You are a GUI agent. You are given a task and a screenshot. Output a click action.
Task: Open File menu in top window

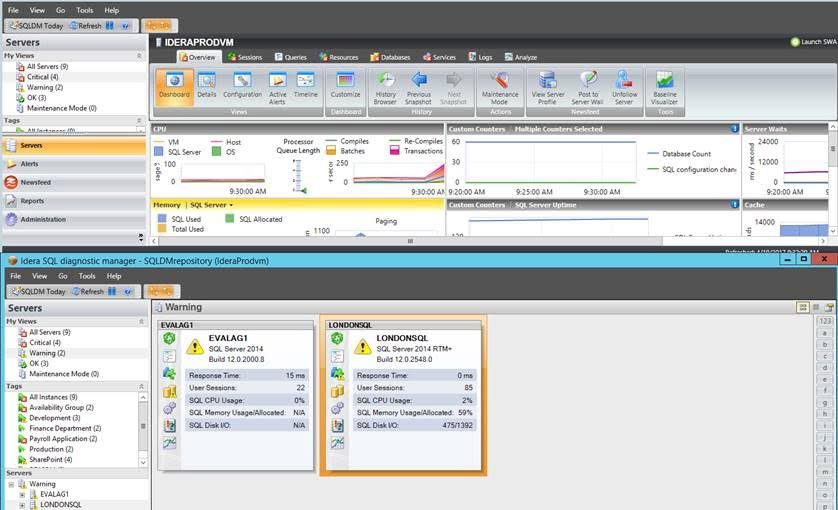tap(13, 10)
